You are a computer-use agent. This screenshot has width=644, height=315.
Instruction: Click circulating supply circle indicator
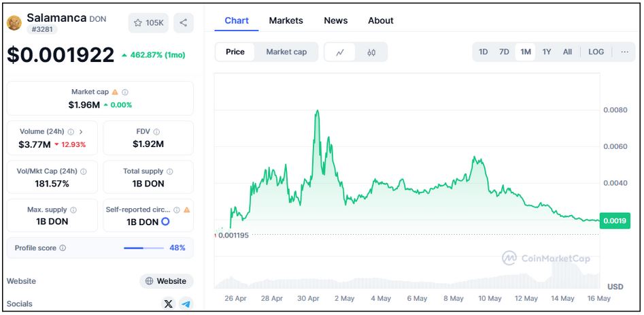tap(165, 222)
